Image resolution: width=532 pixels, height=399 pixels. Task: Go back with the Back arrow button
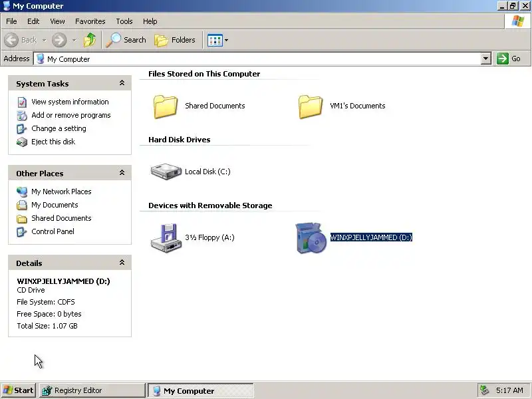tap(21, 40)
